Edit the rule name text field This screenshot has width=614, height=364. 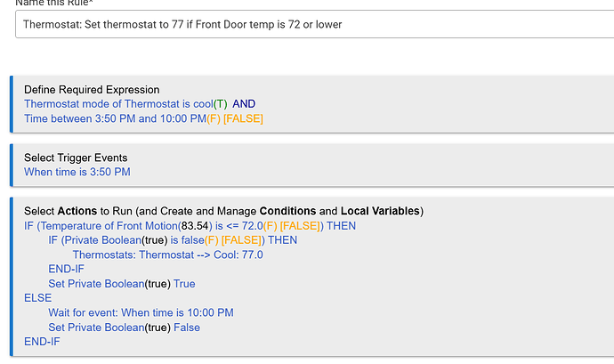(314, 24)
